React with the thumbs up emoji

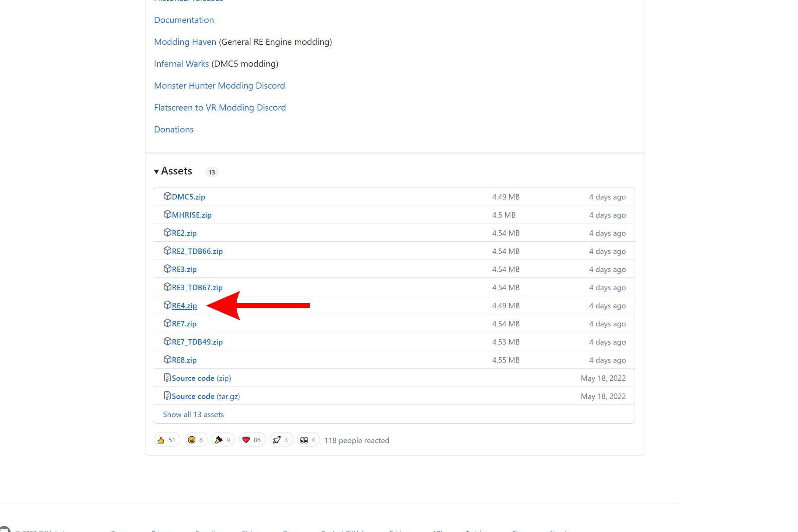pos(166,440)
